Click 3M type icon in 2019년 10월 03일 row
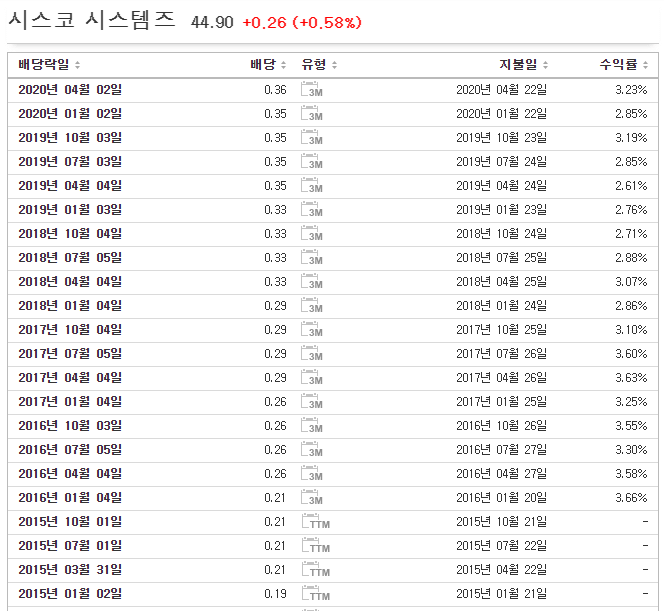This screenshot has width=664, height=611. pyautogui.click(x=312, y=138)
